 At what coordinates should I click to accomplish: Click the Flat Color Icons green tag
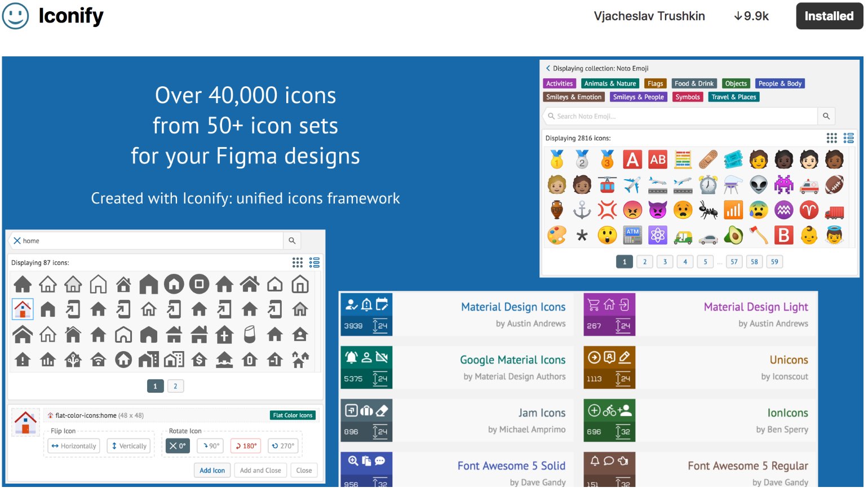293,415
